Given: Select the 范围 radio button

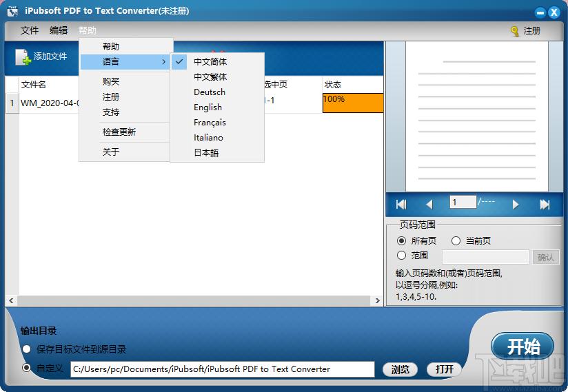Looking at the screenshot, I should pyautogui.click(x=401, y=255).
